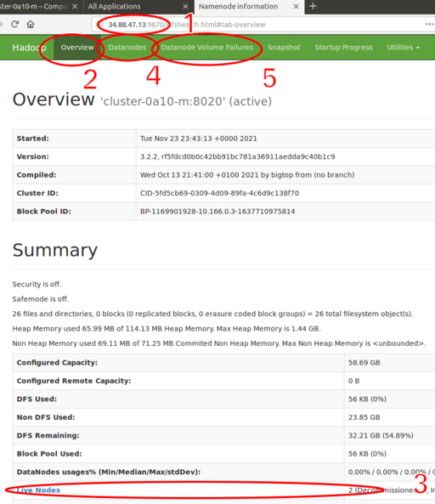Click the 'Block Pool ID:' label cell
The height and width of the screenshot is (504, 435).
pos(74,212)
